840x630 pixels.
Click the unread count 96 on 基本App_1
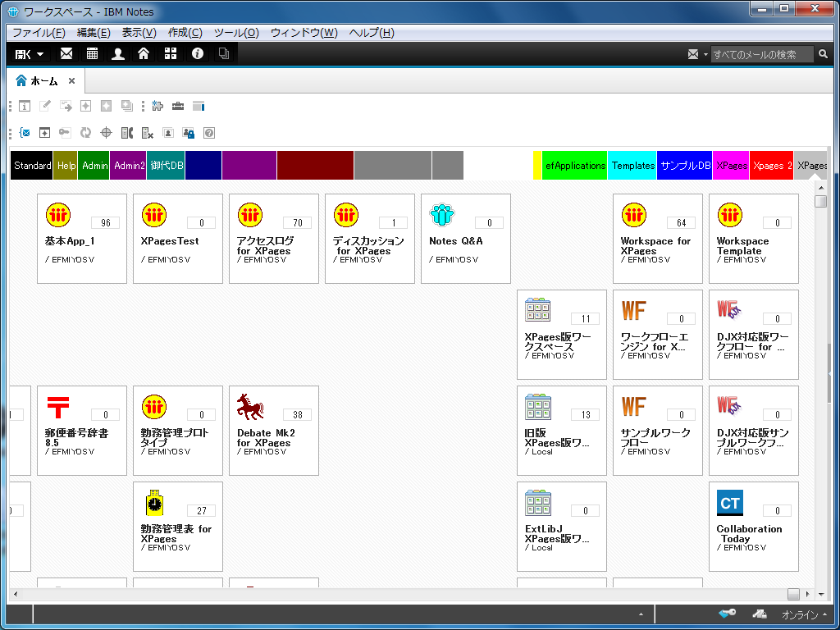pos(106,223)
